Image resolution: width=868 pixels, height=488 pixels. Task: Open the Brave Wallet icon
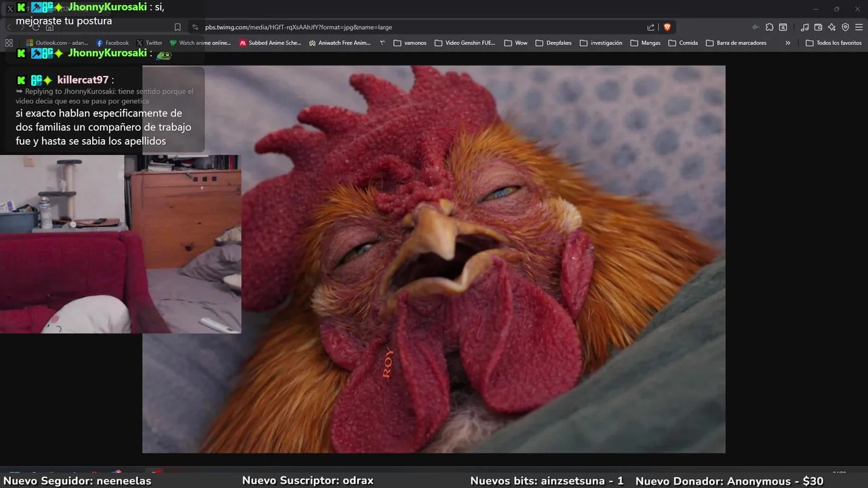pyautogui.click(x=818, y=27)
